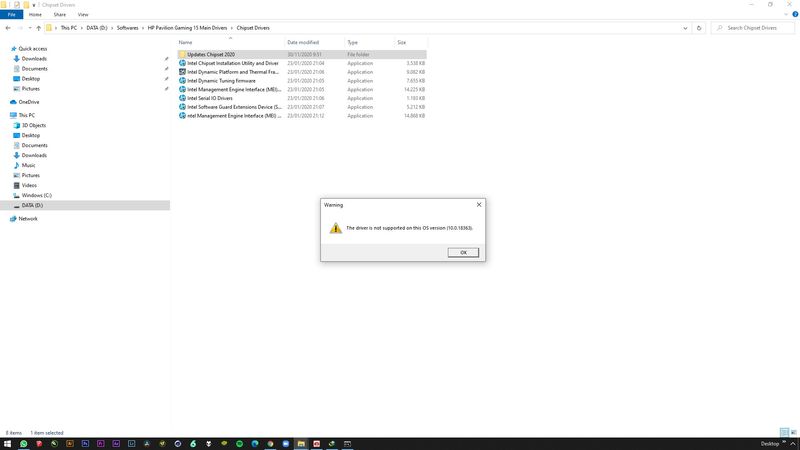Image resolution: width=800 pixels, height=450 pixels.
Task: Sort by the Size column header
Action: (411, 42)
